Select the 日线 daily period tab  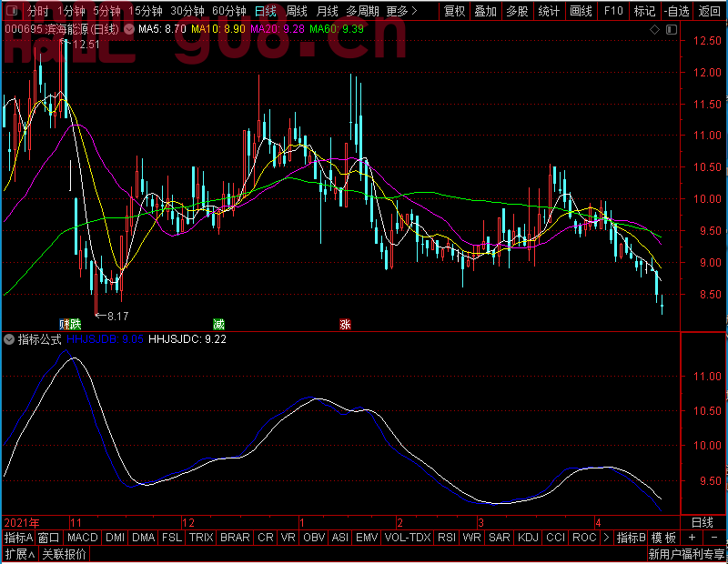point(265,11)
